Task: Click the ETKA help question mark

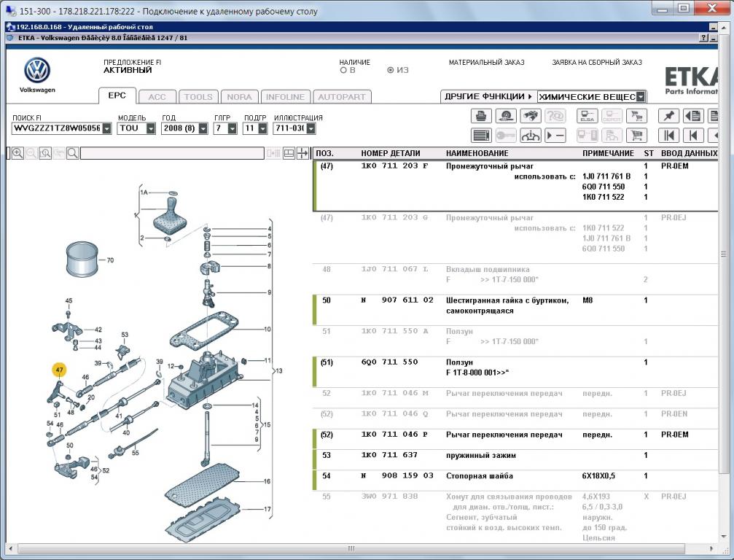Action: point(703,38)
